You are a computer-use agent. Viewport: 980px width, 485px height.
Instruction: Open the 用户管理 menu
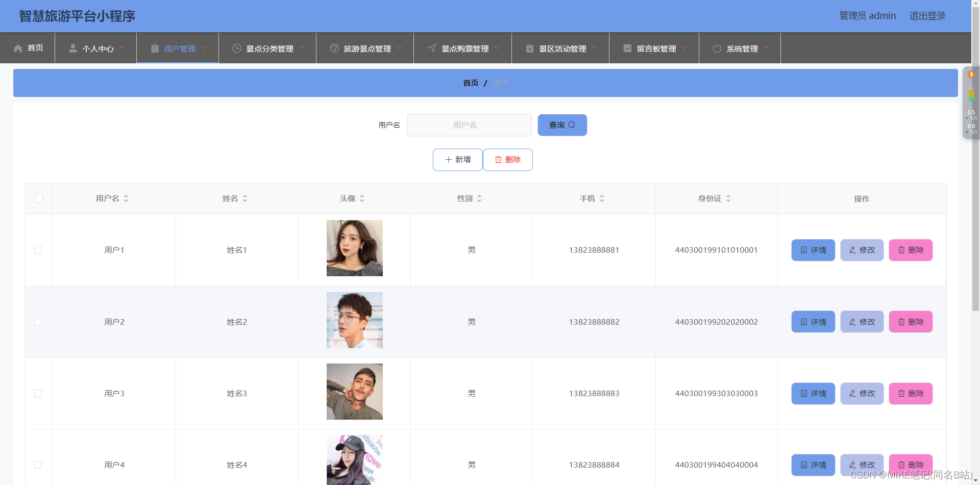coord(178,48)
